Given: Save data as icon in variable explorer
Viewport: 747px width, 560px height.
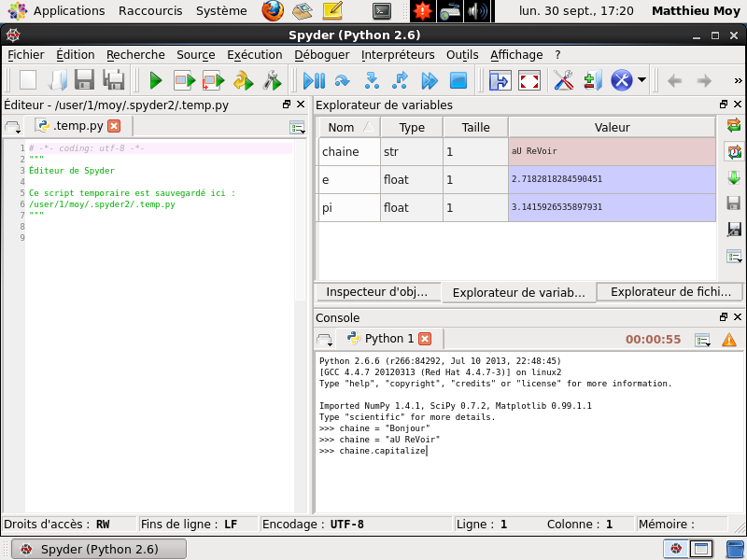Looking at the screenshot, I should tap(734, 229).
